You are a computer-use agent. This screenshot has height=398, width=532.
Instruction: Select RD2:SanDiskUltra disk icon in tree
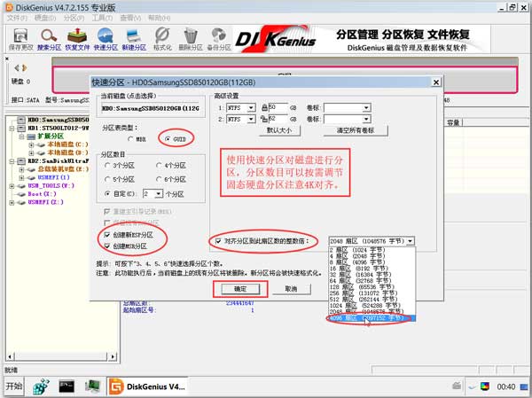click(21, 160)
